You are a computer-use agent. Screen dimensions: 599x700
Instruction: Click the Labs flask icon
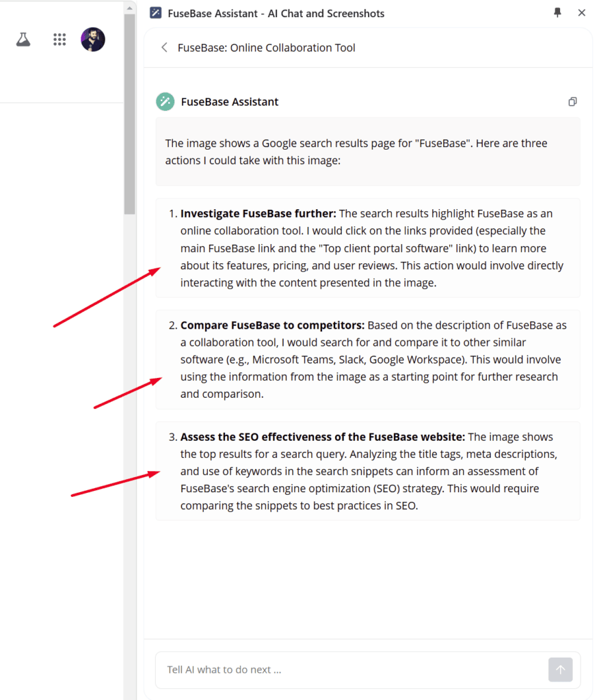pos(23,40)
